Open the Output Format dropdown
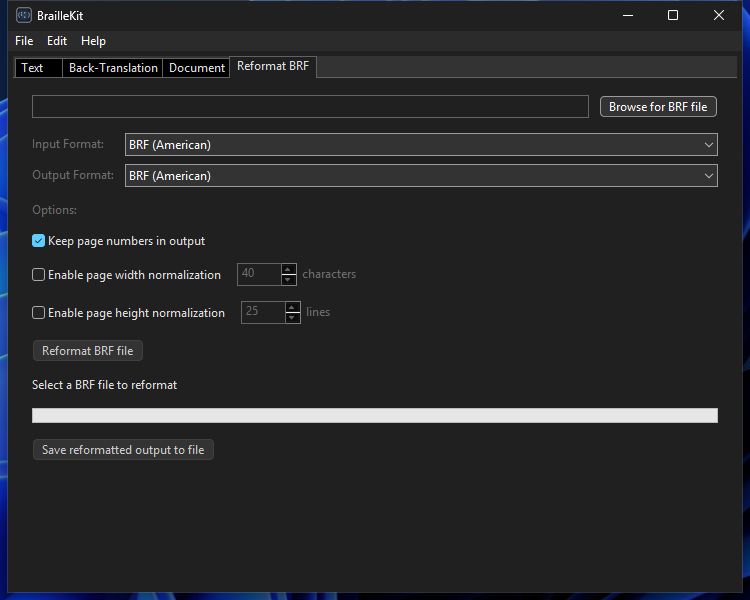This screenshot has height=600, width=750. pos(421,176)
